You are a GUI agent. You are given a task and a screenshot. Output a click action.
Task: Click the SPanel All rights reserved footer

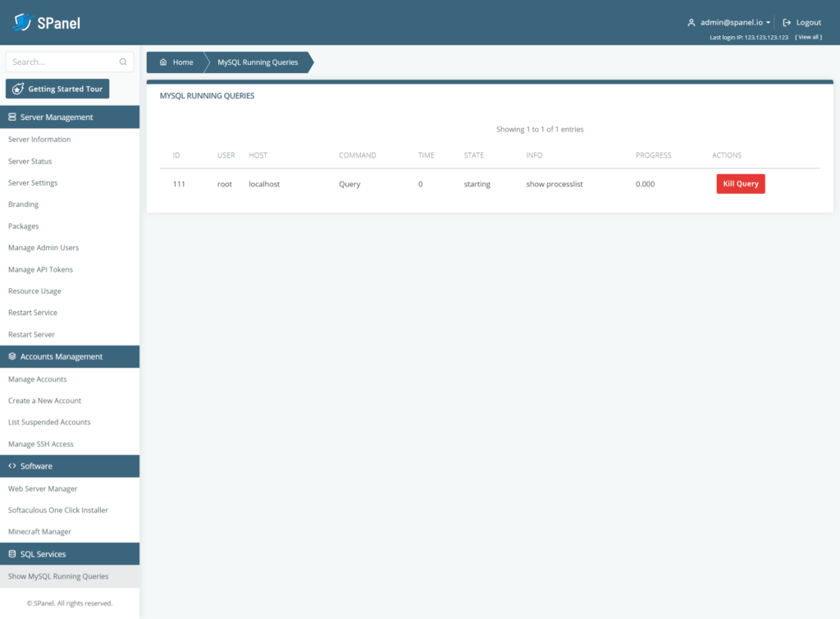(x=70, y=603)
